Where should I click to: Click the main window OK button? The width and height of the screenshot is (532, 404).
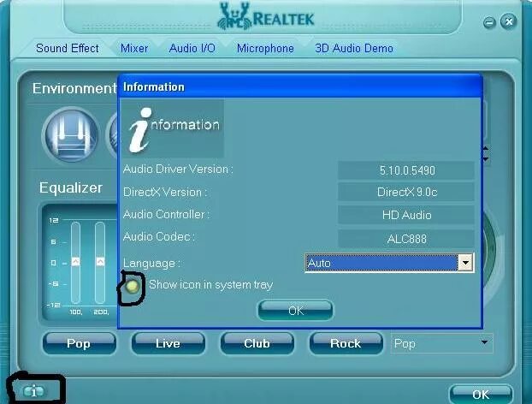(x=481, y=394)
